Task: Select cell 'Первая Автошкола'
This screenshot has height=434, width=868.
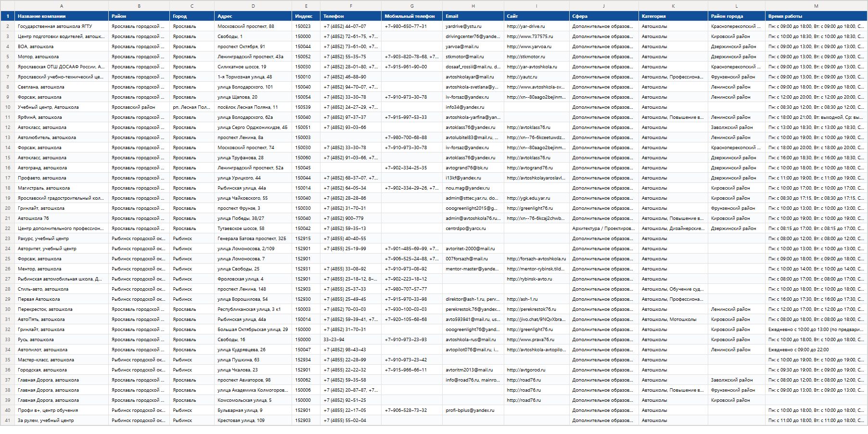Action: coord(62,299)
